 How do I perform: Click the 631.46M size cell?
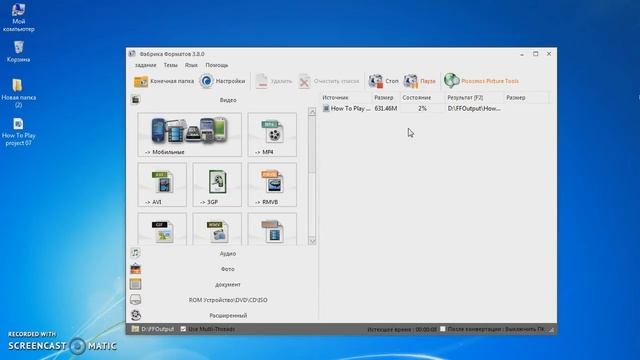386,109
